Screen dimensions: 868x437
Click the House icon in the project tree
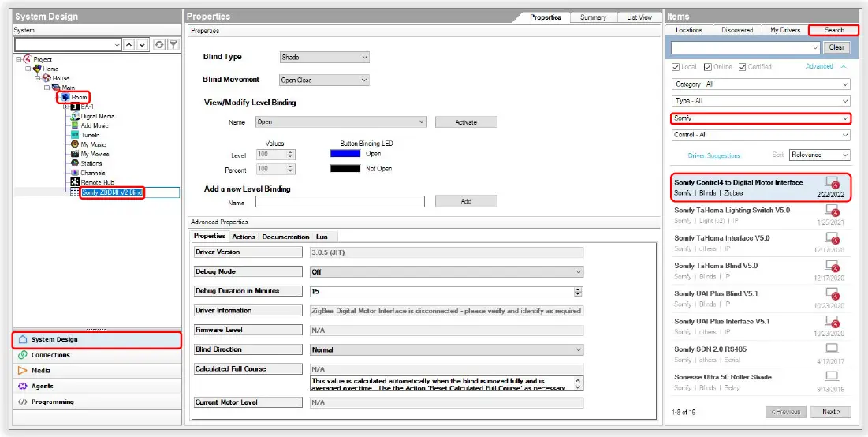click(x=47, y=78)
